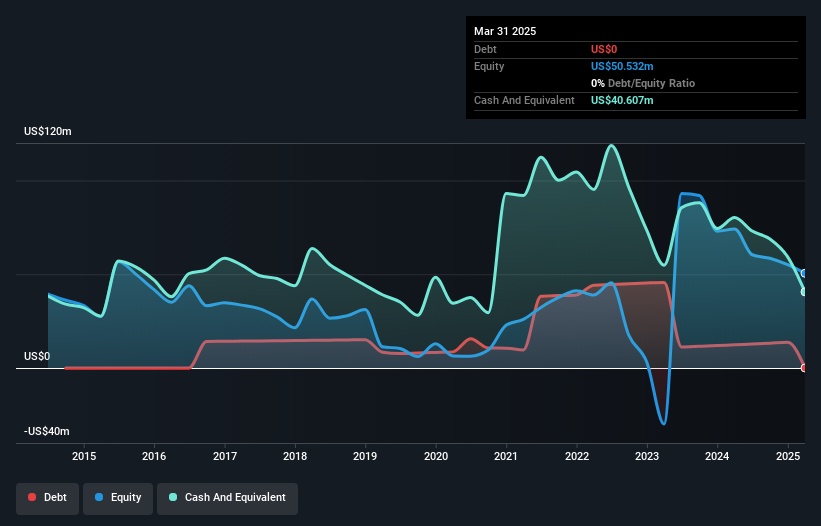Click the US$40.607m cash value

click(x=622, y=100)
